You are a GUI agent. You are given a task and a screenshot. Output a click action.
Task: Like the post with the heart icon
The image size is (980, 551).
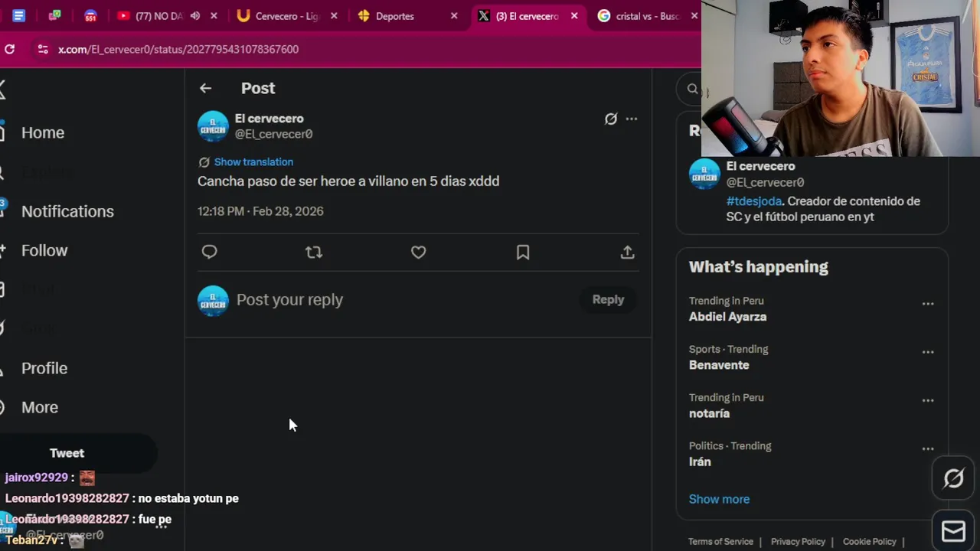418,252
